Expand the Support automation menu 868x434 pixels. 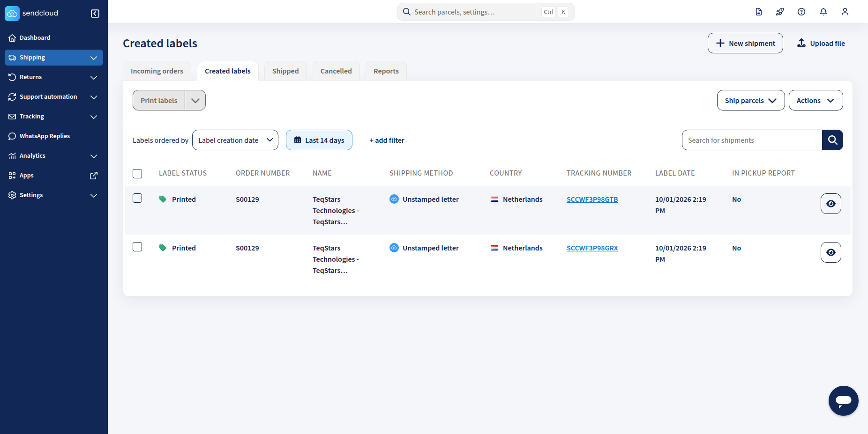click(54, 96)
